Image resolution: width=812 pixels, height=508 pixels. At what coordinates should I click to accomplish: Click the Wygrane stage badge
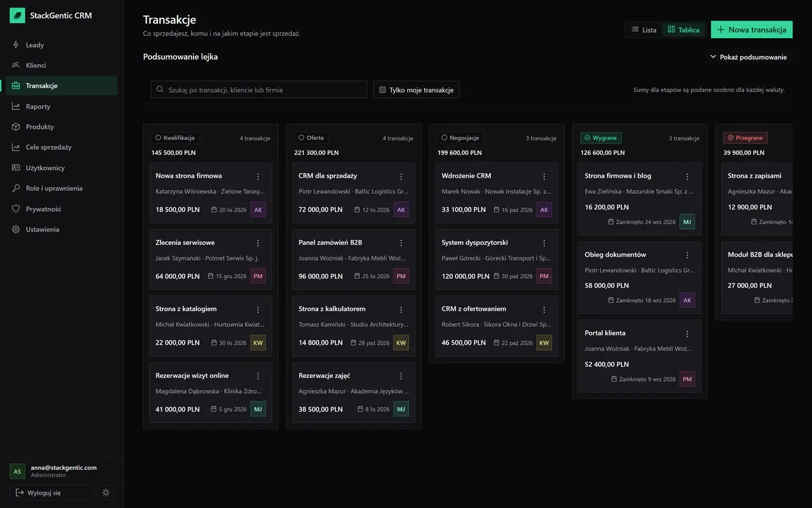click(601, 138)
